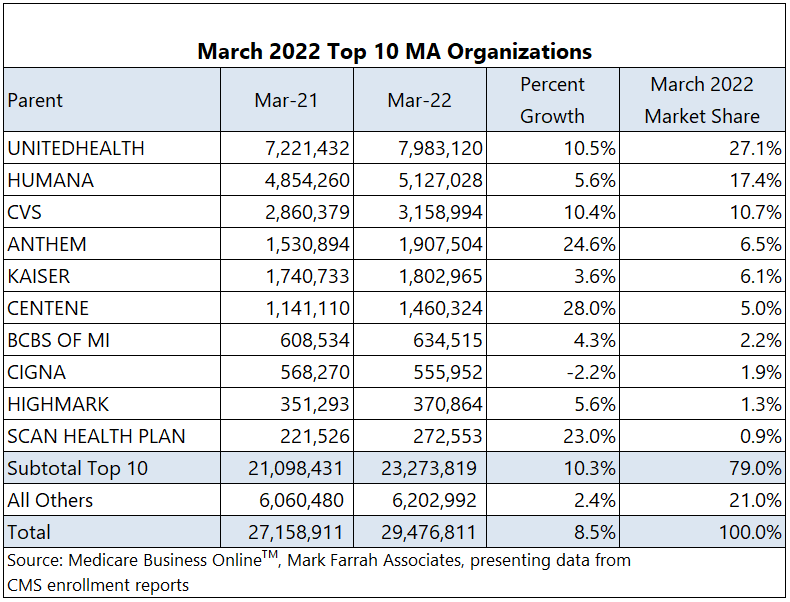Select the CIGNA row label
Viewport: 790px width, 602px height.
pyautogui.click(x=36, y=372)
